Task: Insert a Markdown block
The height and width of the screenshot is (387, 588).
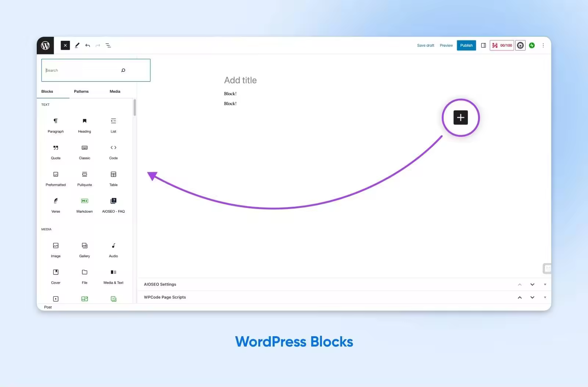Action: pos(85,206)
